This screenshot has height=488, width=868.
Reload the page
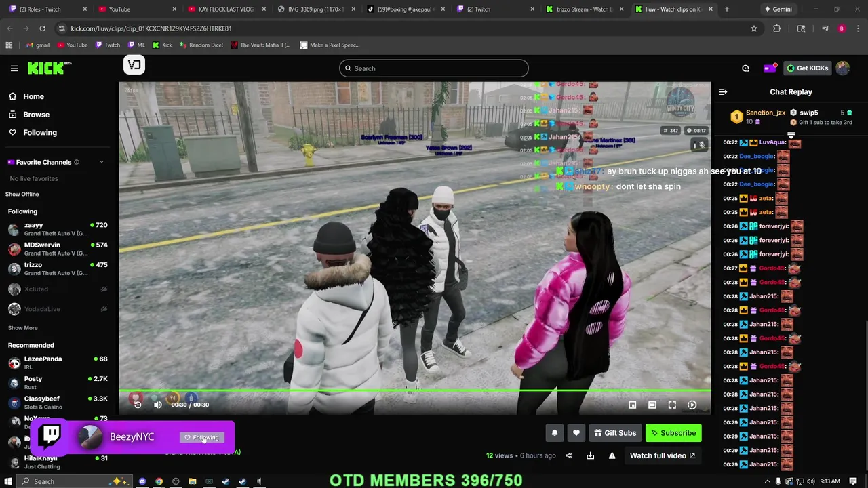pyautogui.click(x=42, y=28)
